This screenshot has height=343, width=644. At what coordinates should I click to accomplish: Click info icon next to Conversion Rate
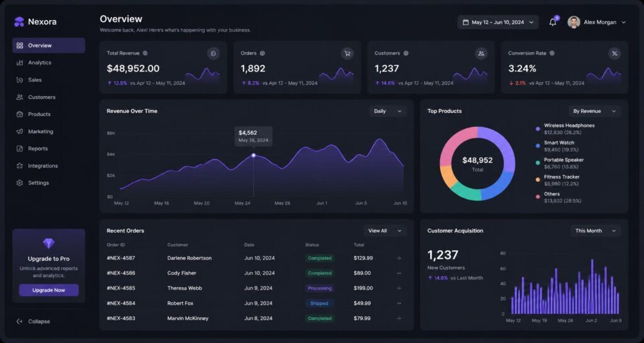point(552,53)
